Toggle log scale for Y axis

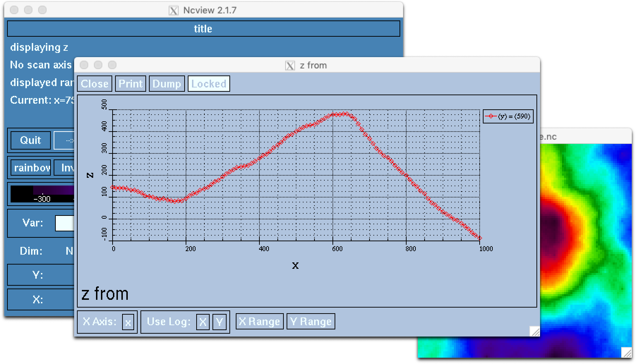pyautogui.click(x=219, y=322)
